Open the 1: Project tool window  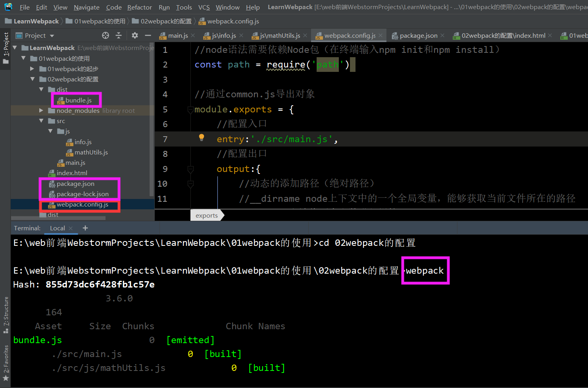pos(6,48)
